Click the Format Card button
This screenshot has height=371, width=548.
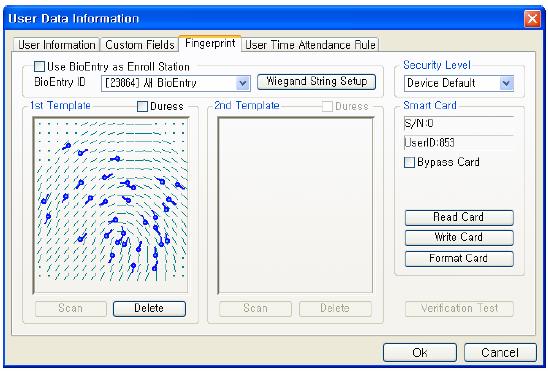[x=459, y=259]
